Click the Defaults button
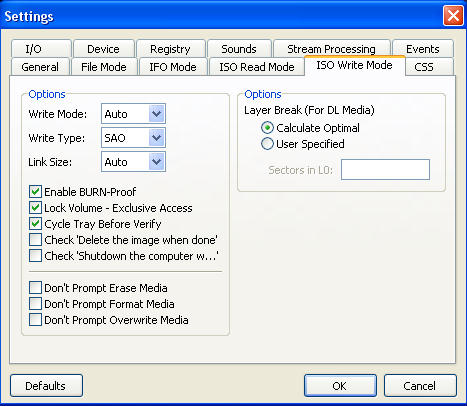This screenshot has width=467, height=406. [46, 386]
